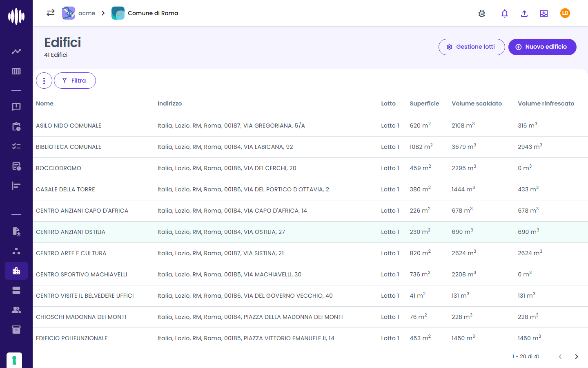Open the notifications bell
Viewport: 588px width, 368px height.
pos(505,13)
